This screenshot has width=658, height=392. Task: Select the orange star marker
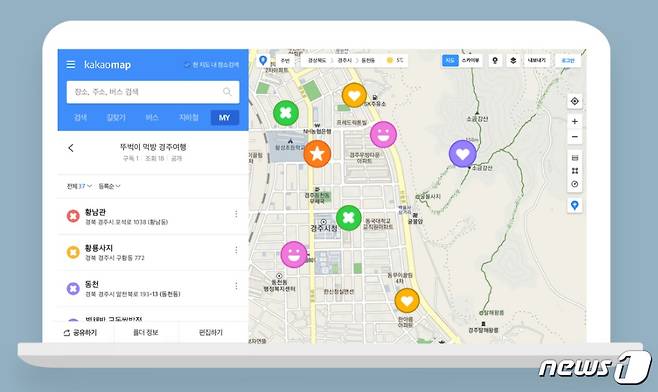point(317,154)
